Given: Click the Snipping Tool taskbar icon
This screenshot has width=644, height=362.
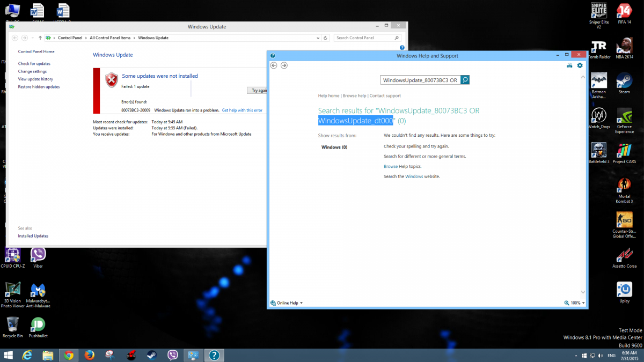Looking at the screenshot, I should point(111,355).
